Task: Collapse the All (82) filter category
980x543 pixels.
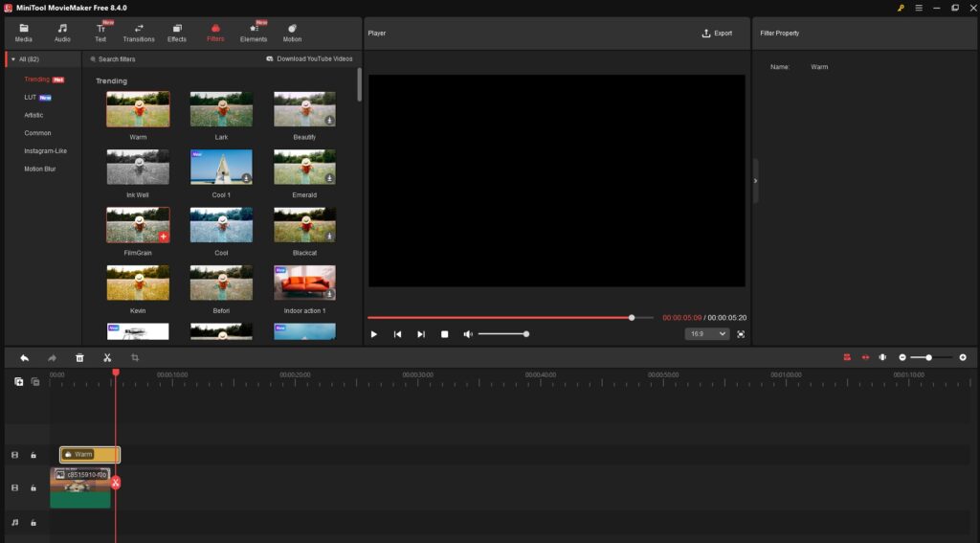Action: click(13, 59)
